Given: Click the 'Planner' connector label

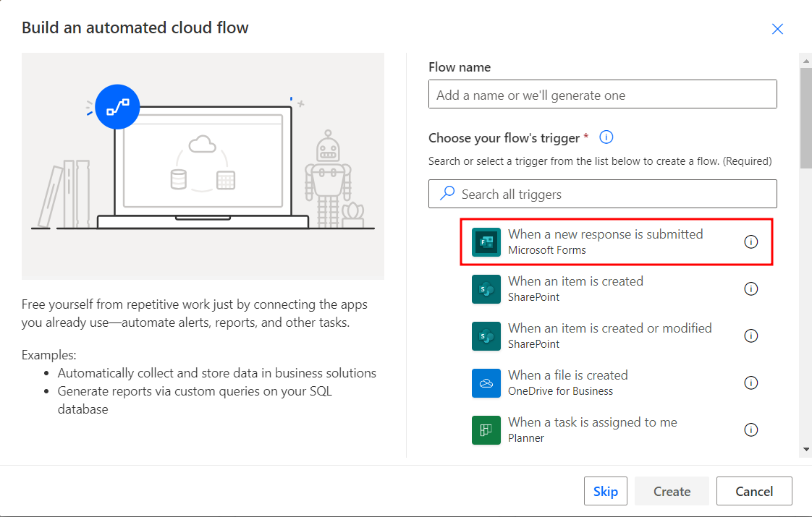Looking at the screenshot, I should [525, 438].
